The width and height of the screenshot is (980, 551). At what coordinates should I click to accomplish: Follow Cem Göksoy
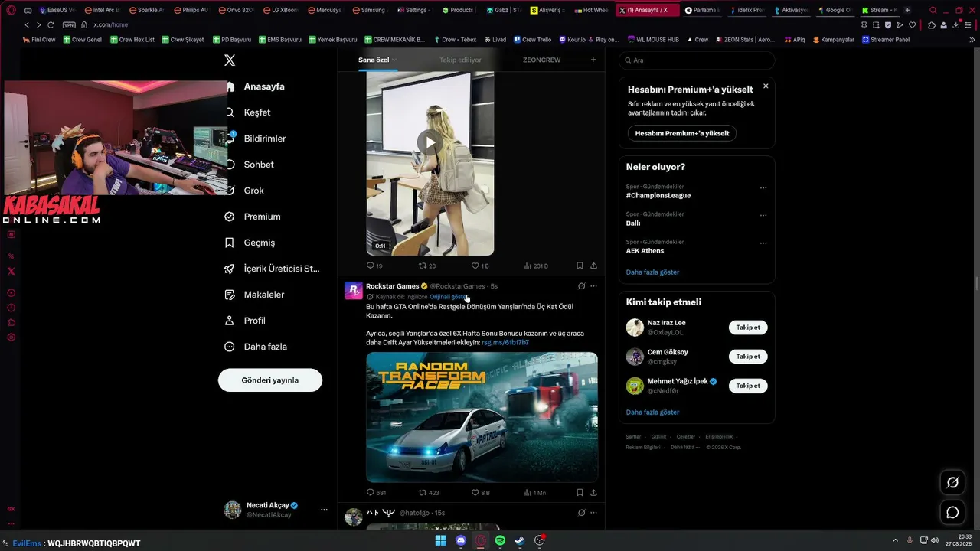click(x=748, y=357)
